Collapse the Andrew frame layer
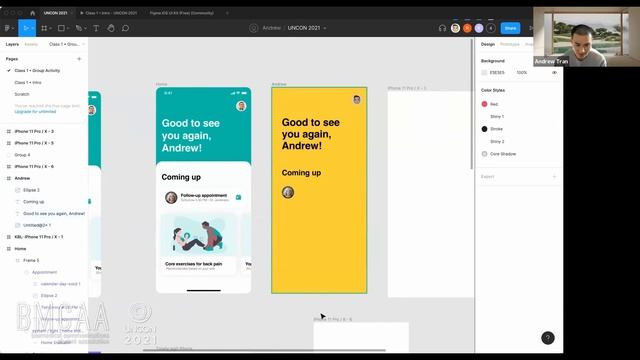 pyautogui.click(x=9, y=178)
